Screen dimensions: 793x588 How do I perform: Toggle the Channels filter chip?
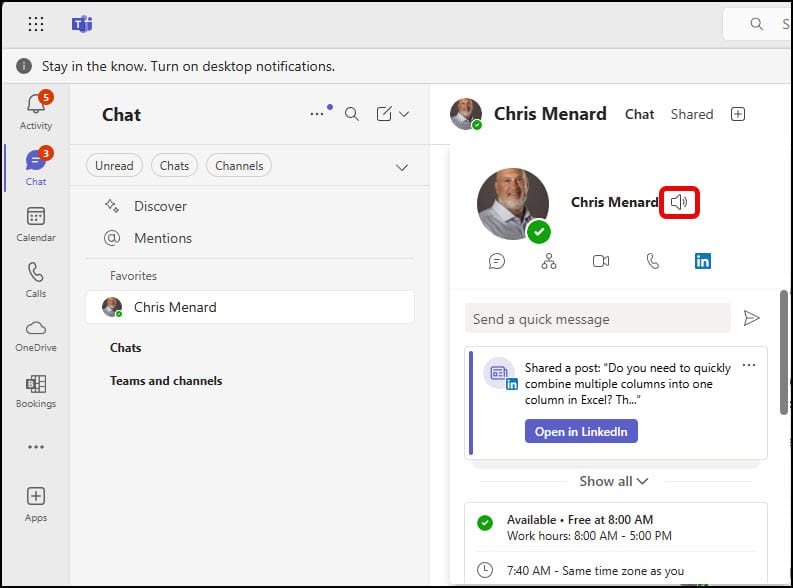tap(239, 166)
